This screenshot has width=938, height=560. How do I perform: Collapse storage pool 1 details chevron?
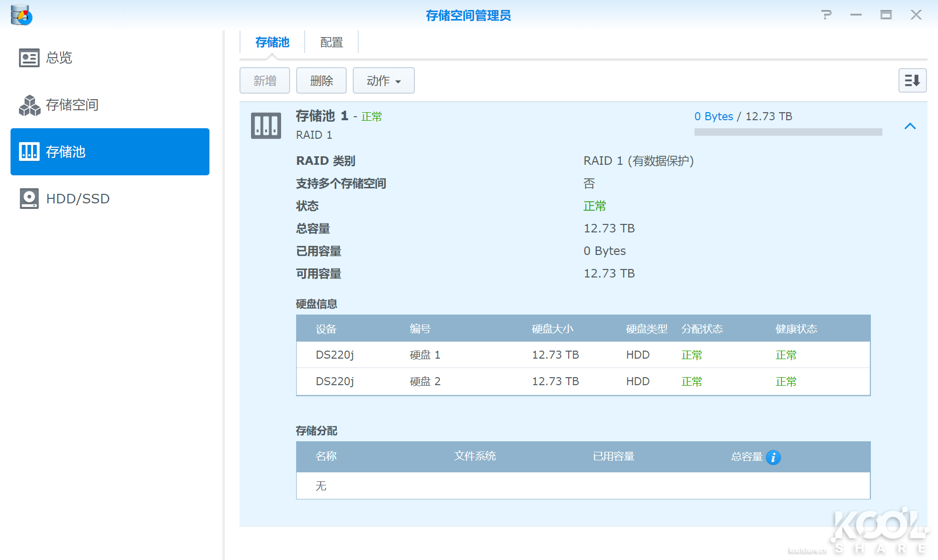(910, 126)
